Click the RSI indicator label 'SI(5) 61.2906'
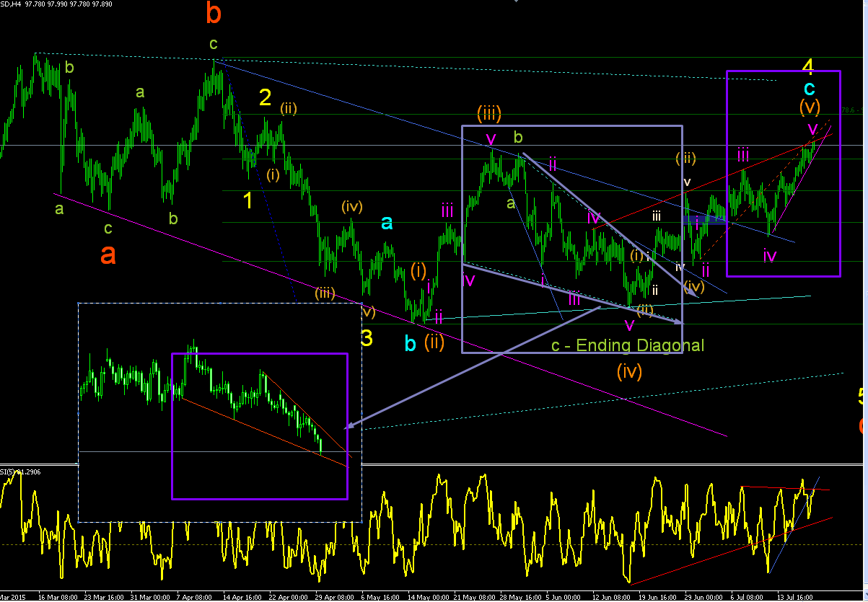 (x=21, y=472)
